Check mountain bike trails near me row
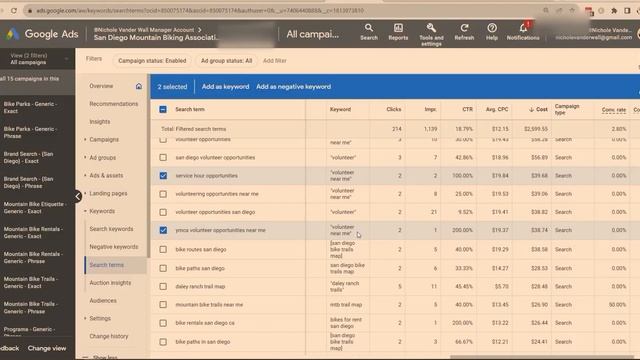Viewport: 640px width, 360px height. click(x=163, y=304)
